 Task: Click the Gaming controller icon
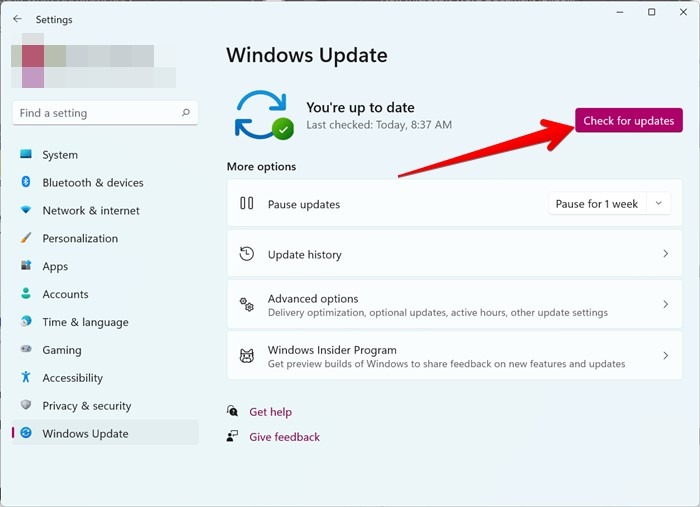[x=26, y=349]
